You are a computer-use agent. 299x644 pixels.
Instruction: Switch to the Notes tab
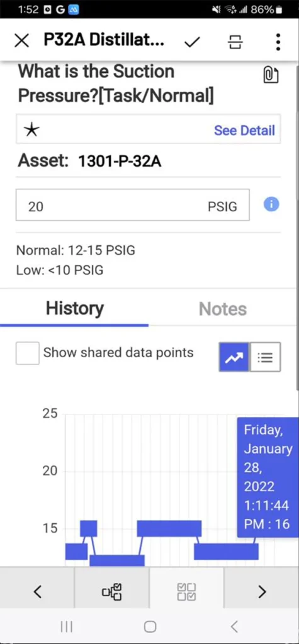[x=223, y=309]
